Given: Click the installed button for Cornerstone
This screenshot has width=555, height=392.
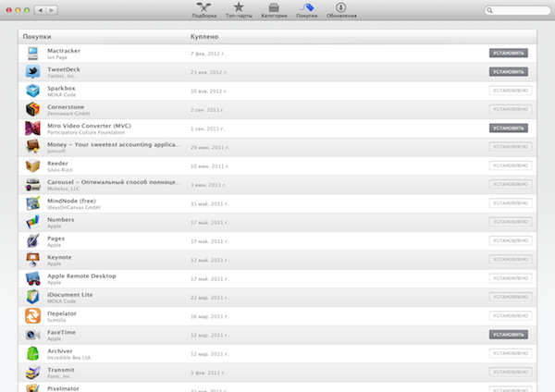Looking at the screenshot, I should coord(511,109).
